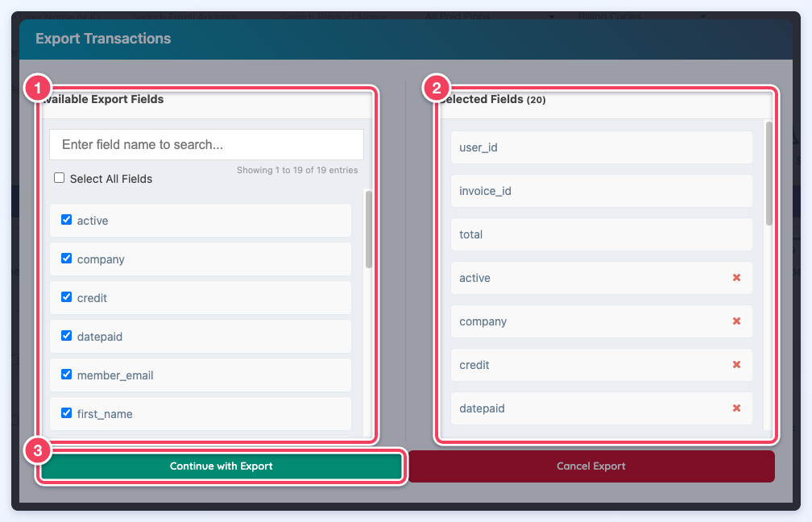Click the active label in Selected Fields
Image resolution: width=812 pixels, height=522 pixels.
point(475,278)
